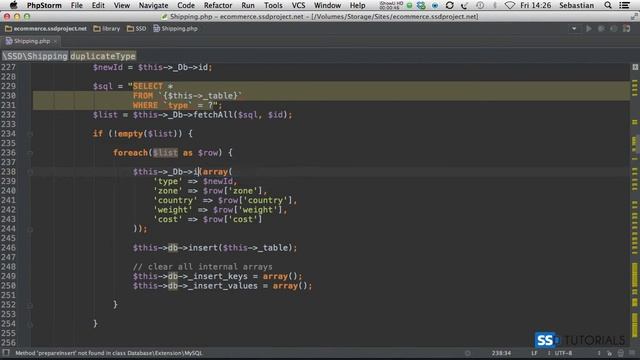Viewport: 640px width, 360px height.
Task: Open the View menu
Action: (122, 5)
